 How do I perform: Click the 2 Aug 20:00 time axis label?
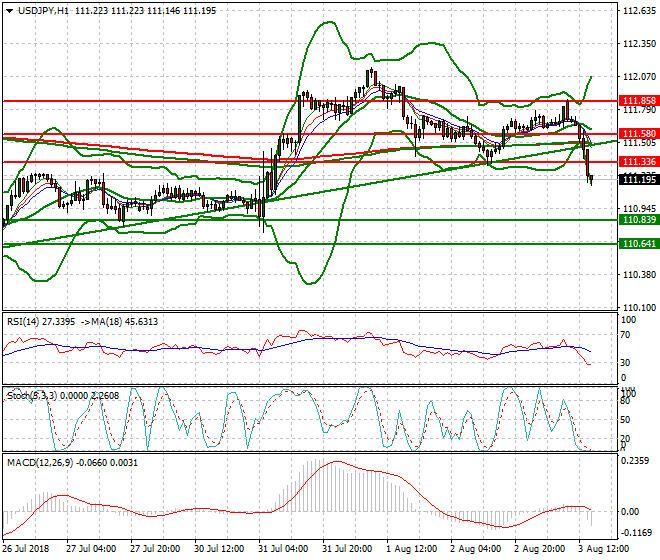539,549
